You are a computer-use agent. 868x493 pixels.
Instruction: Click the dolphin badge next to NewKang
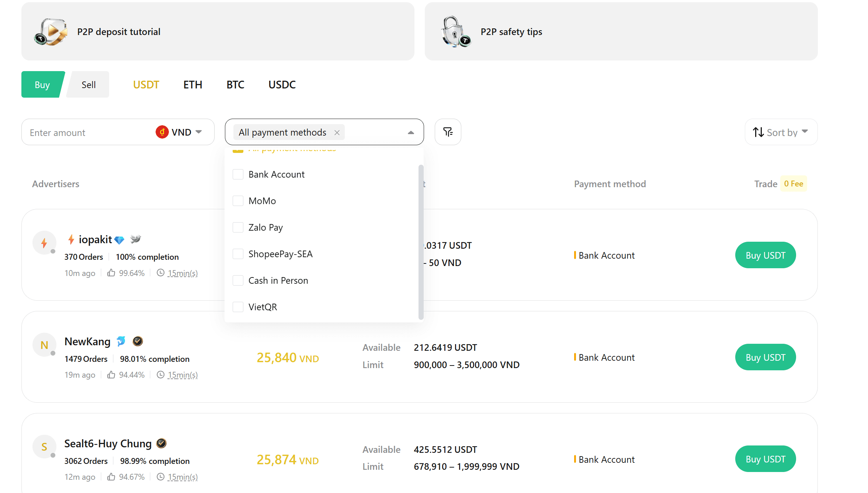(121, 341)
